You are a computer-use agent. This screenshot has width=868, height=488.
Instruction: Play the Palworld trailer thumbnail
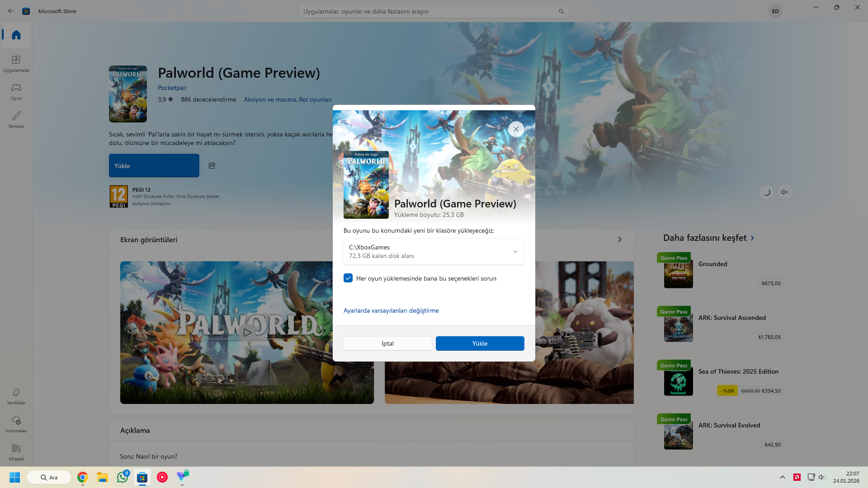click(x=247, y=333)
